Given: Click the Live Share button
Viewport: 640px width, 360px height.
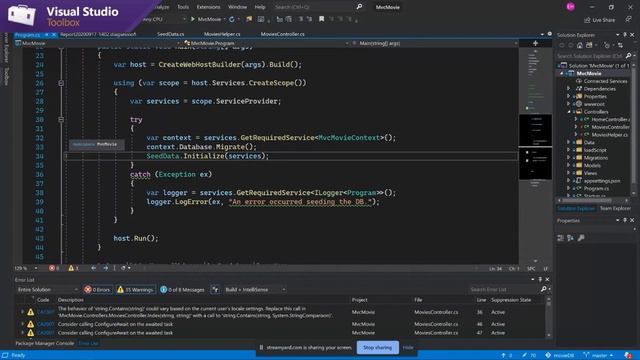Looking at the screenshot, I should (600, 20).
